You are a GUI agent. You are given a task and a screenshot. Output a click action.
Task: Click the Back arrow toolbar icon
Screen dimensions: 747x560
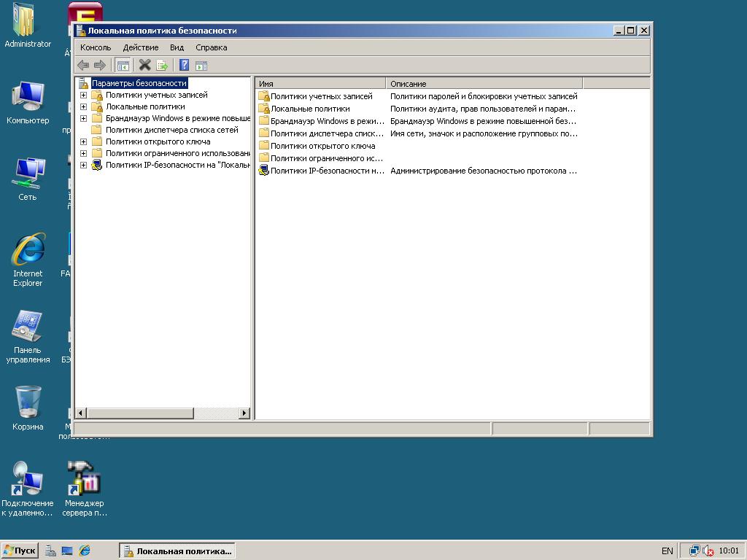point(83,65)
